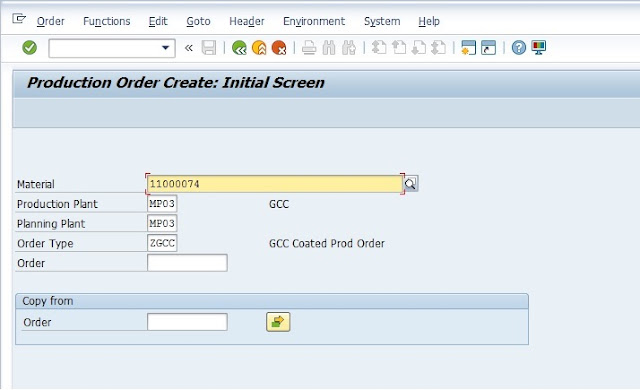
Task: Open the Edit menu
Action: 158,21
